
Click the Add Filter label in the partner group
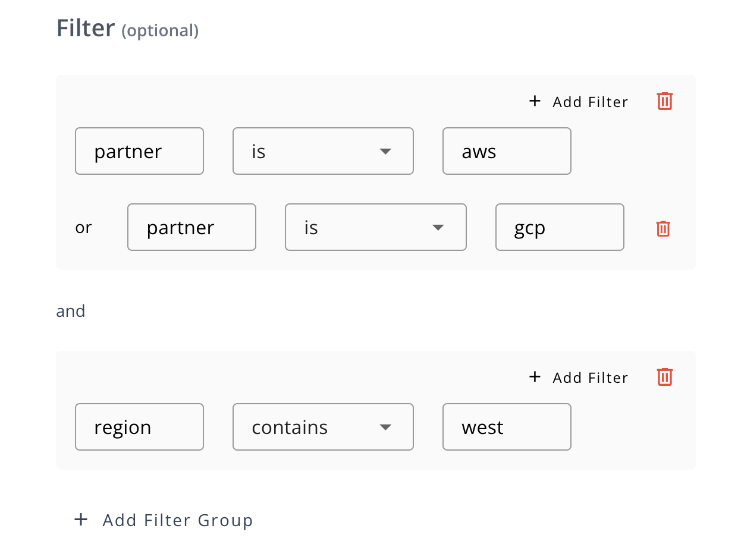tap(590, 102)
